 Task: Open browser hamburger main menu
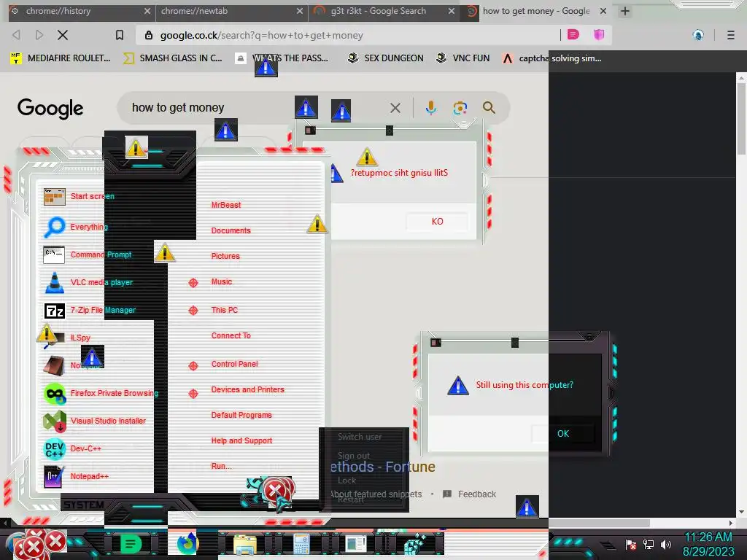tap(730, 35)
